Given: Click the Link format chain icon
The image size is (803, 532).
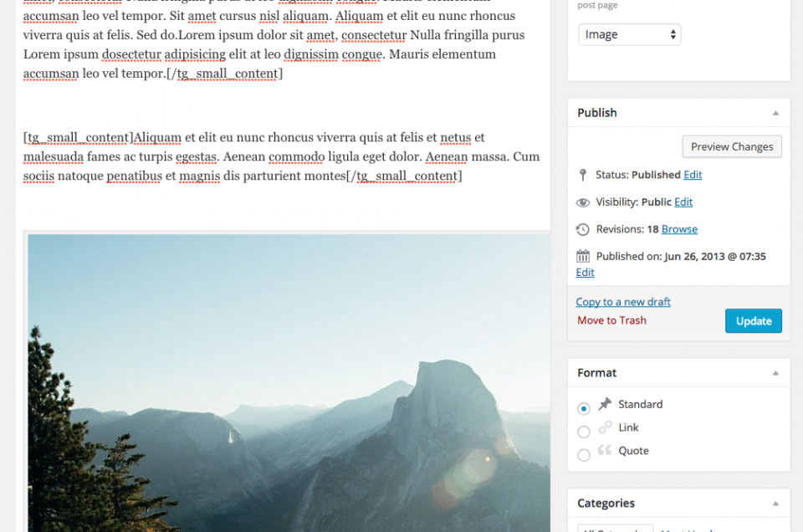Looking at the screenshot, I should 605,427.
